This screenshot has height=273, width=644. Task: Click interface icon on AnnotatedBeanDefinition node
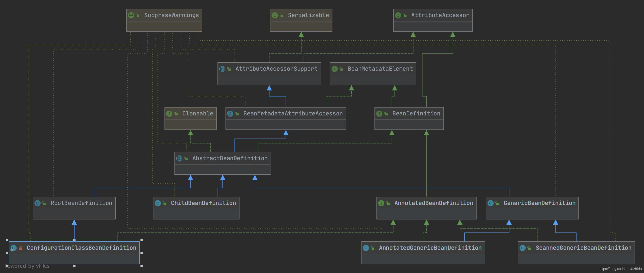[381, 203]
